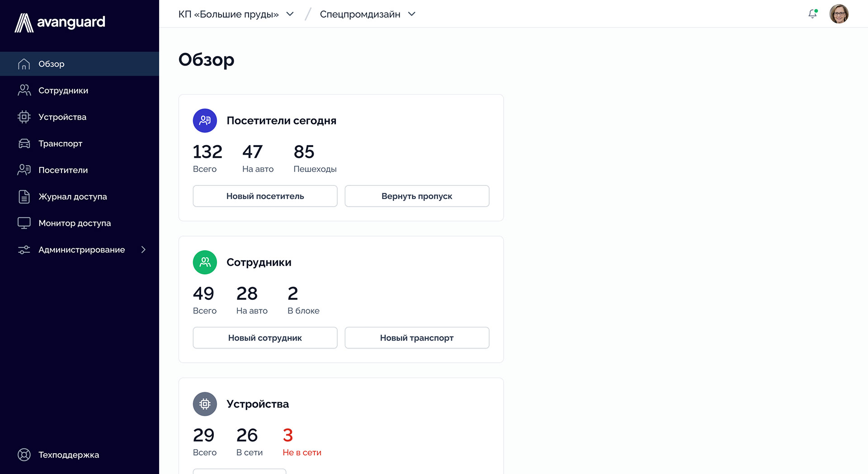
Task: Select the Монитор доступа screen icon
Action: coord(24,223)
